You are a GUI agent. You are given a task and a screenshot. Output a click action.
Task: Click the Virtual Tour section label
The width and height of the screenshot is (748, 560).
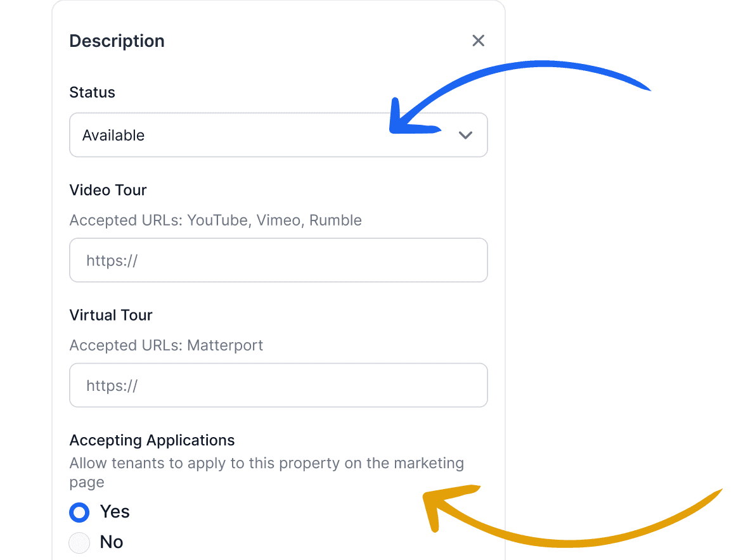[x=111, y=315]
